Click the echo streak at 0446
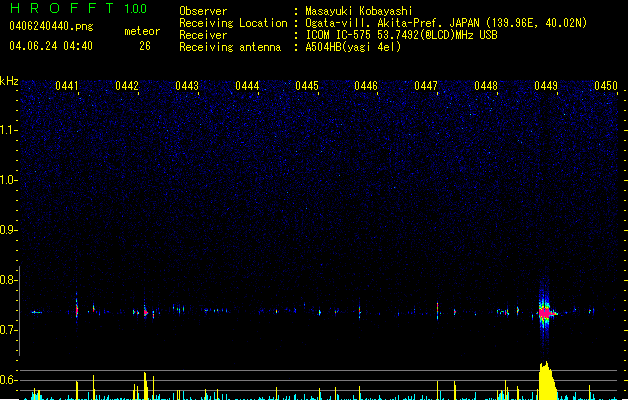 pyautogui.click(x=359, y=310)
